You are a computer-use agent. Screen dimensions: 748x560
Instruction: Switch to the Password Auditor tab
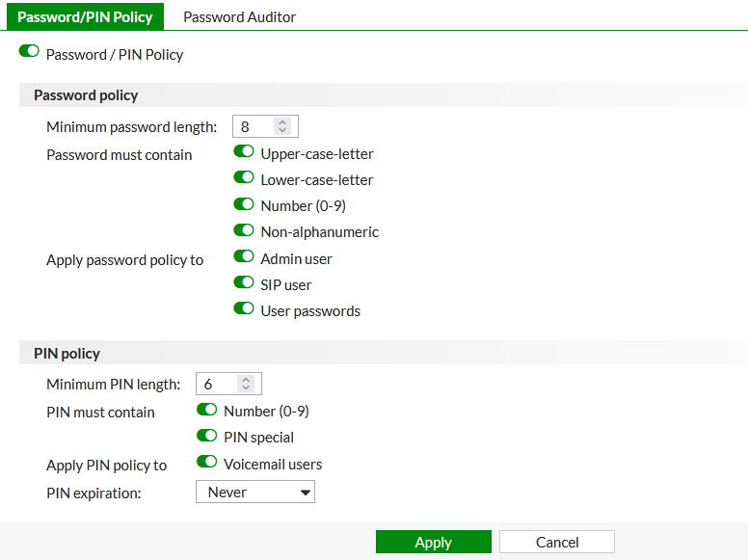point(239,17)
